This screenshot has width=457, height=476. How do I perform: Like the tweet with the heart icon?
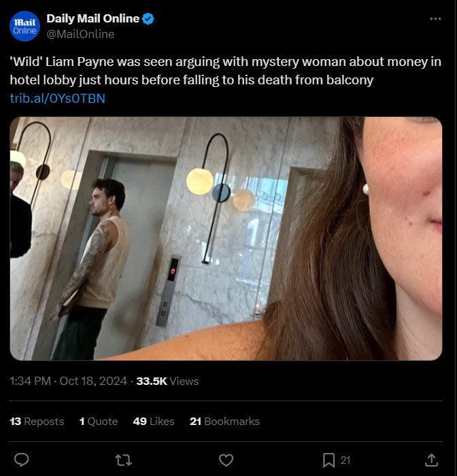click(x=226, y=460)
